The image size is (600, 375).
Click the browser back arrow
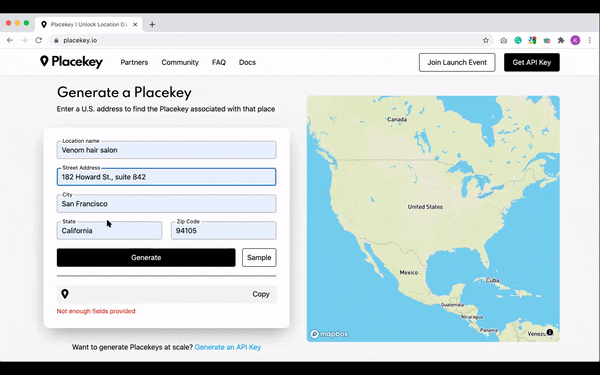point(10,40)
